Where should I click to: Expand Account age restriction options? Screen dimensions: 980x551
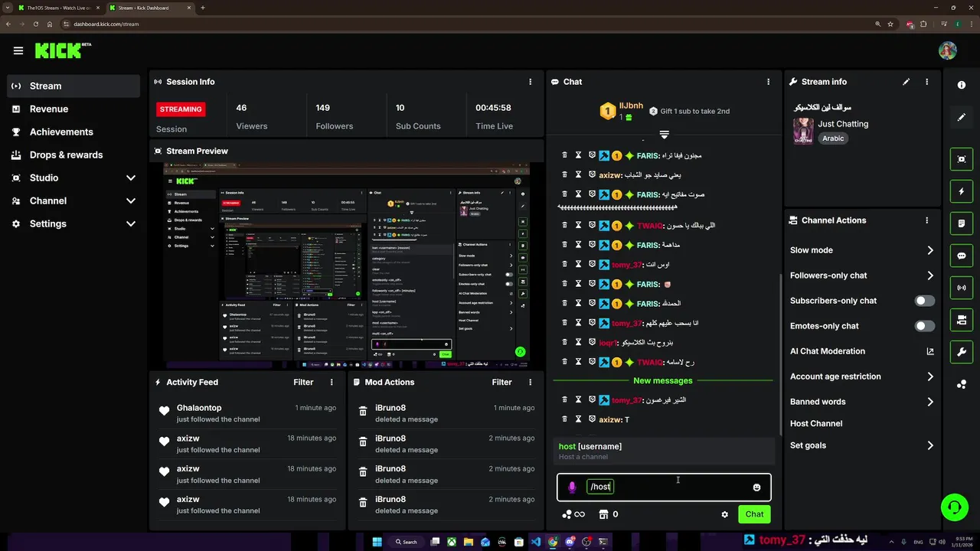click(x=930, y=377)
